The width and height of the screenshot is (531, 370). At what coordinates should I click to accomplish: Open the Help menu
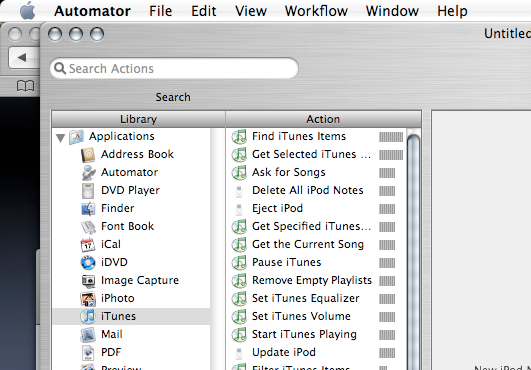tap(452, 11)
